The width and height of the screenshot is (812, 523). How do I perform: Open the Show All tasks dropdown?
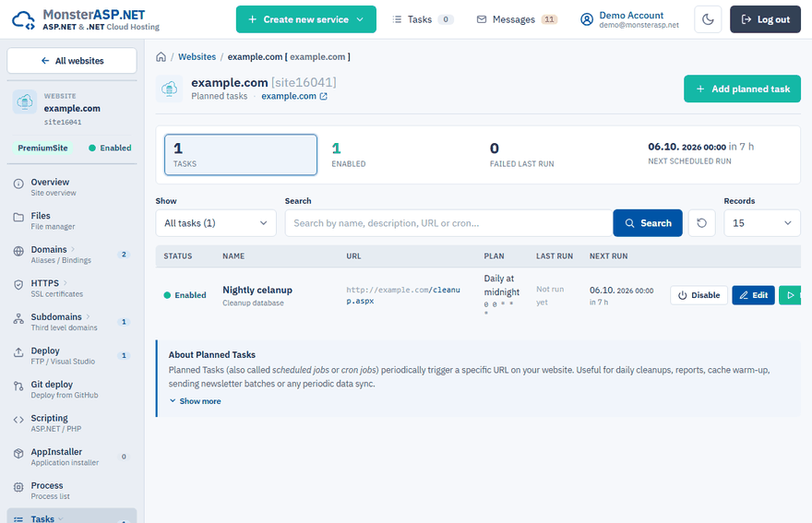(x=216, y=223)
